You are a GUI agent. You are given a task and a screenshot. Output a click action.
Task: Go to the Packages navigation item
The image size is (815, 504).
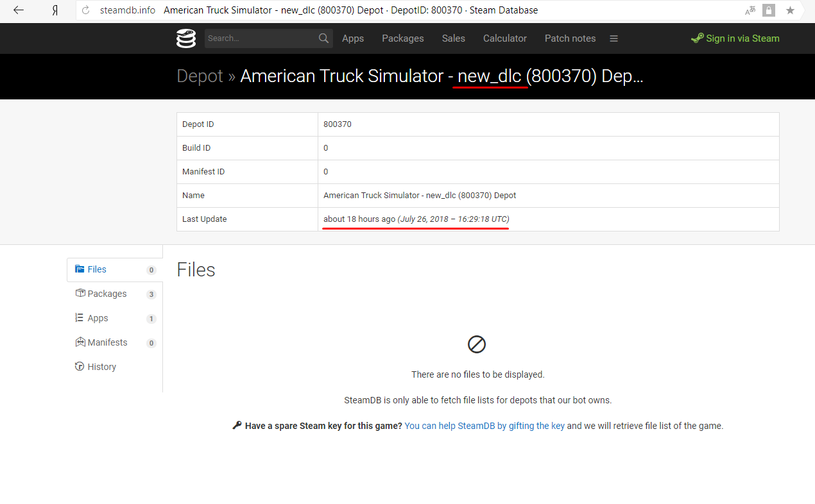coord(402,38)
